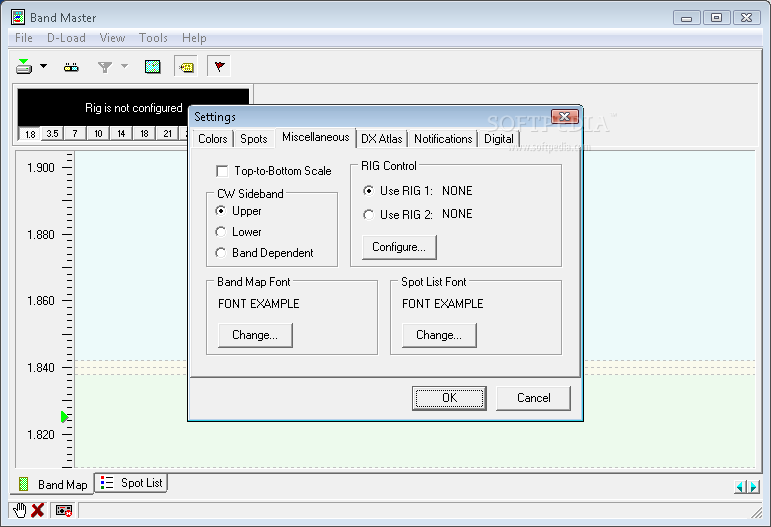Click the red X status bar icon

tap(37, 510)
